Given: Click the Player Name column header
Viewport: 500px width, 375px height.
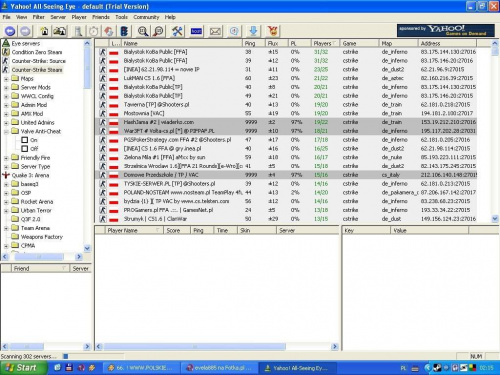Looking at the screenshot, I should [x=134, y=230].
